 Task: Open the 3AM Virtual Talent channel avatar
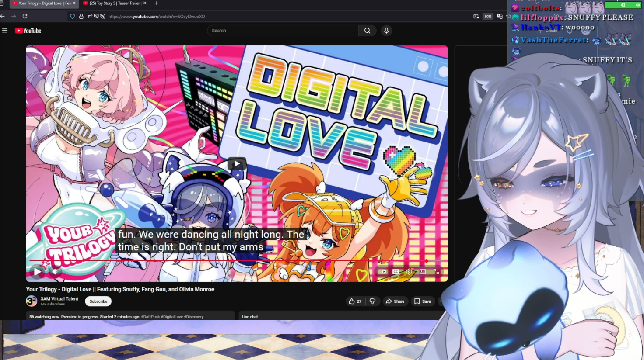click(x=31, y=301)
